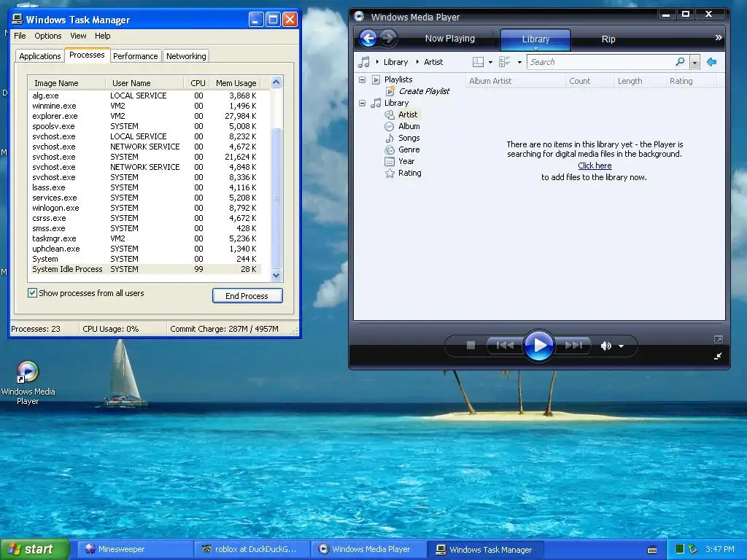
Task: Mute the Media Player volume
Action: point(605,346)
